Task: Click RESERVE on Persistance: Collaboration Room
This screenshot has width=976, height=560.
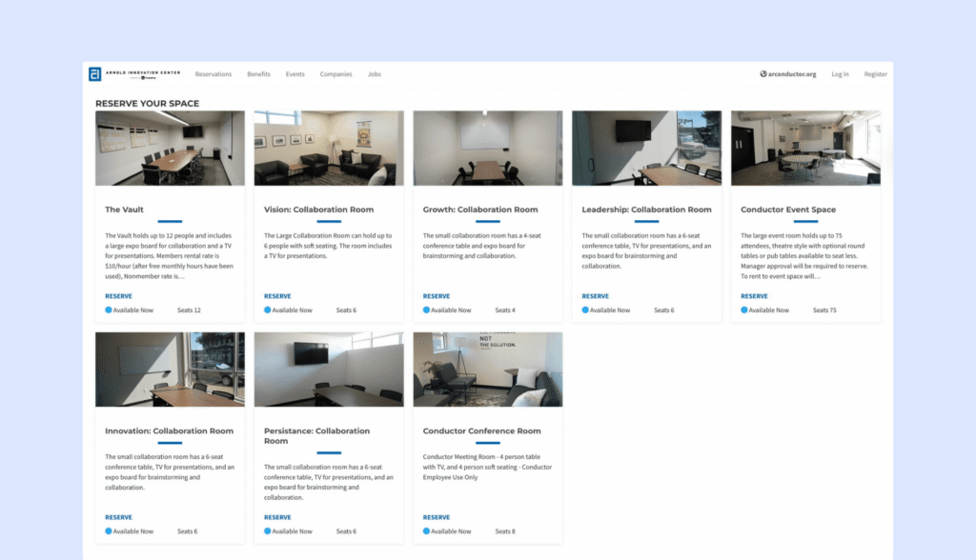Action: pos(276,517)
